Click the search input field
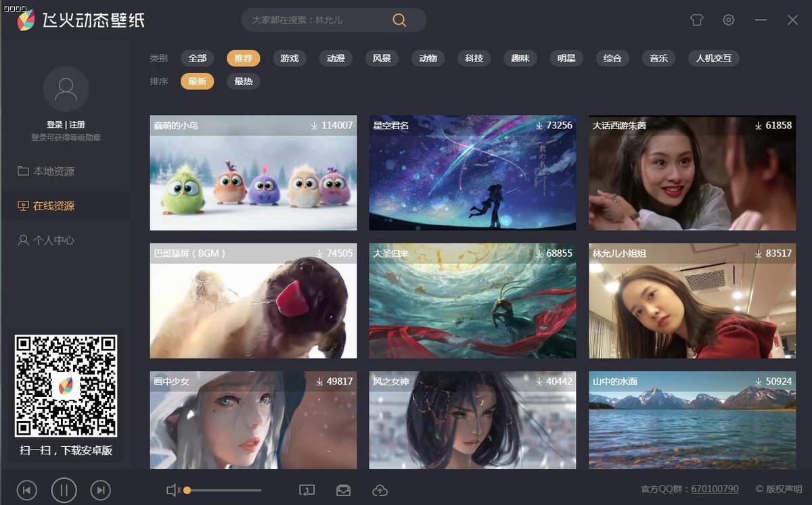Viewport: 812px width, 505px height. pyautogui.click(x=318, y=20)
